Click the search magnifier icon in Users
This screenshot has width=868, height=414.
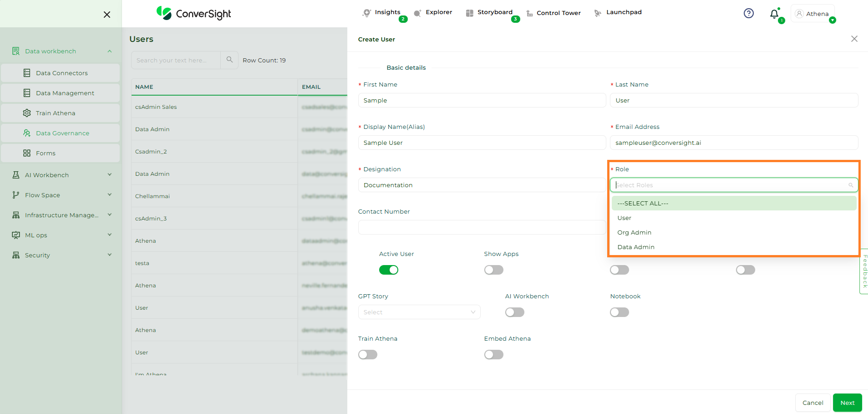(x=229, y=60)
